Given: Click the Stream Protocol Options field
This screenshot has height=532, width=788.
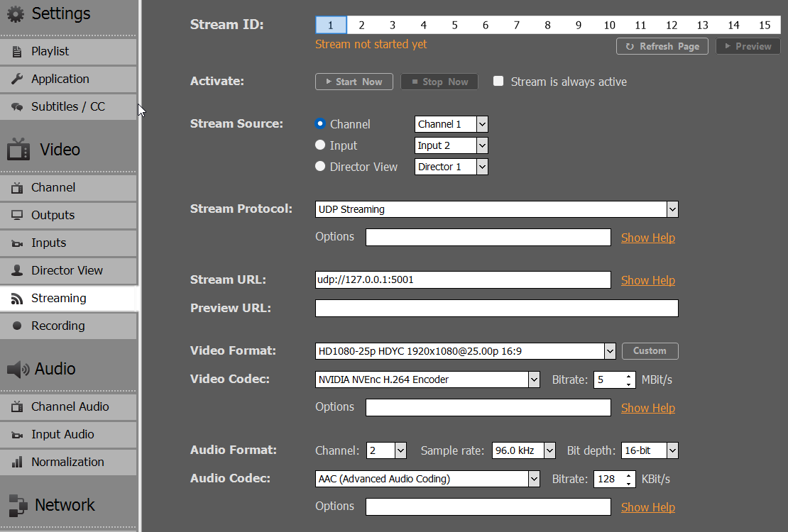Looking at the screenshot, I should click(x=488, y=238).
